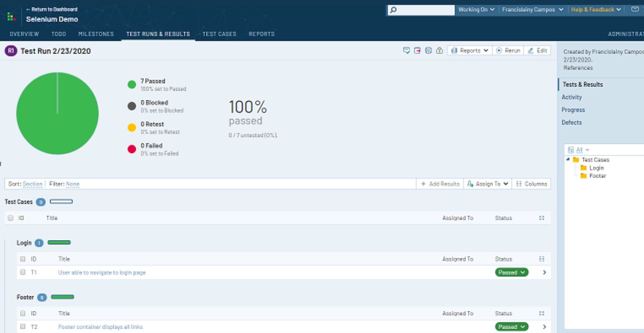Print the test run using the printer icon
This screenshot has width=644, height=333.
coord(428,50)
